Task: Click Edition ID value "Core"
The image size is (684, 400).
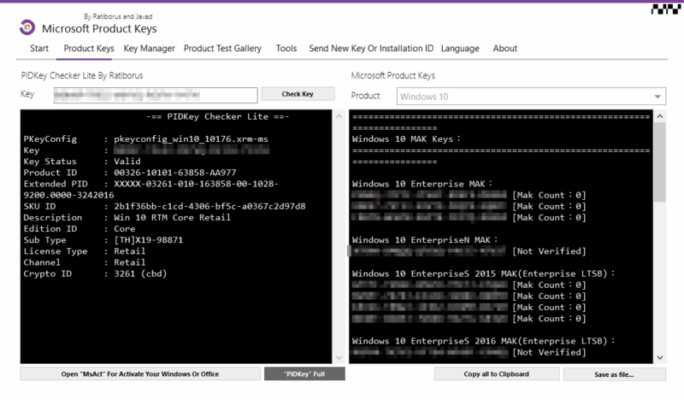Action: point(124,229)
